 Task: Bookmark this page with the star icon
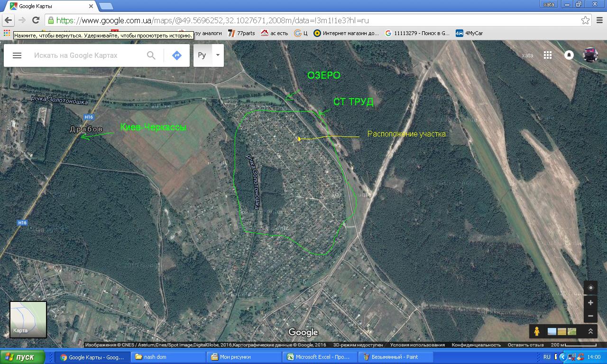(x=586, y=20)
